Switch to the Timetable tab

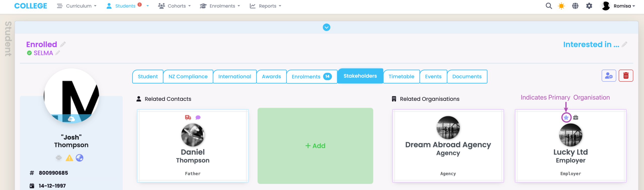[401, 77]
